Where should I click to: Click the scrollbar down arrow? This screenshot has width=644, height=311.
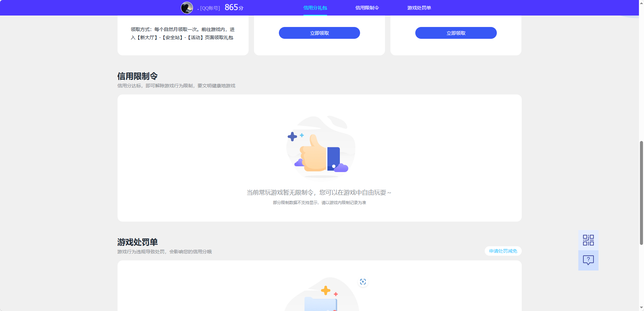[641, 308]
